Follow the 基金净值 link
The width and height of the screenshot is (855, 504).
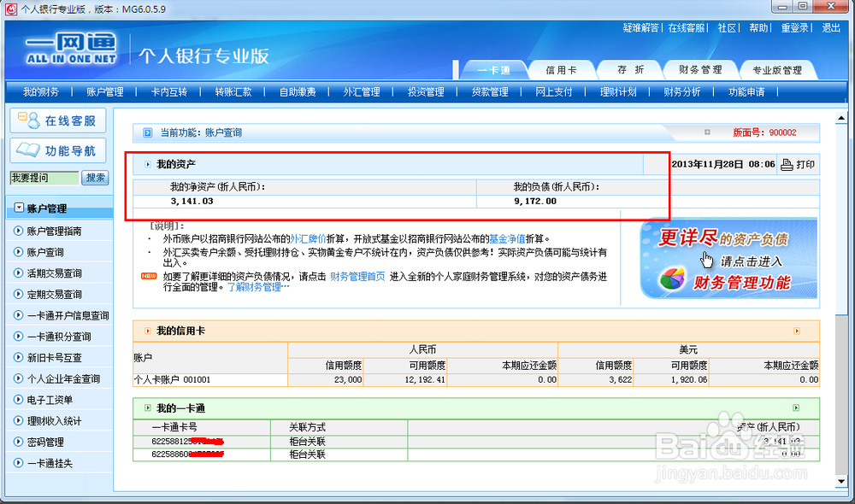tap(507, 238)
